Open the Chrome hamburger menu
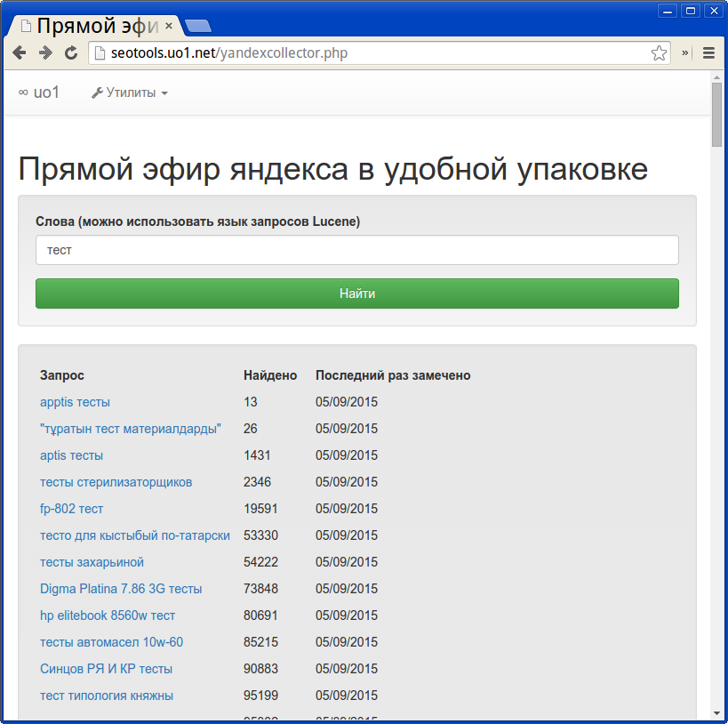 (x=708, y=53)
